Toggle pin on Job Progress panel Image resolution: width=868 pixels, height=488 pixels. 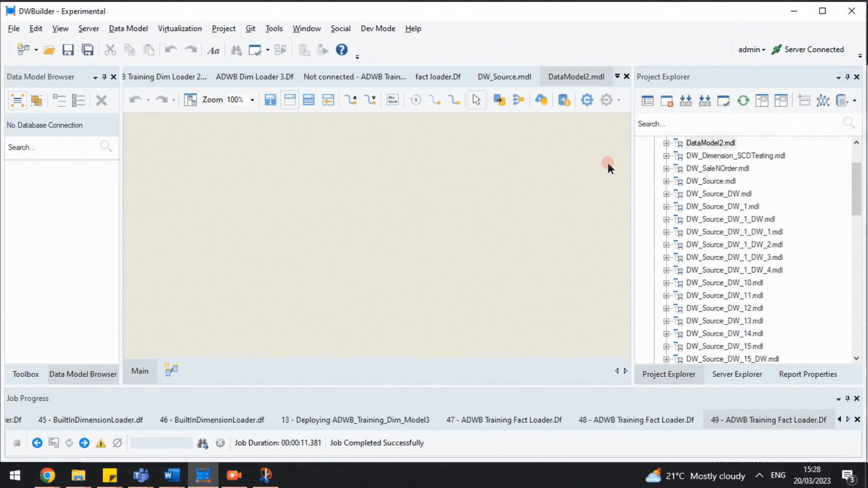pyautogui.click(x=848, y=399)
